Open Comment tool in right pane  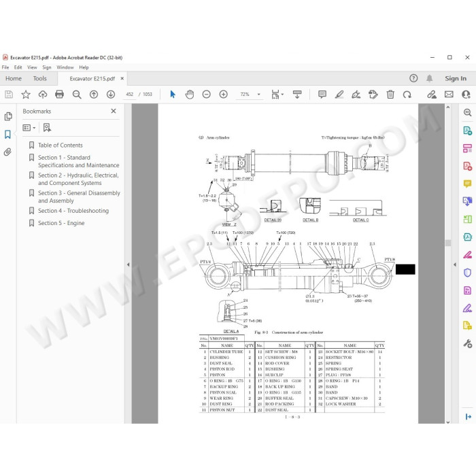click(x=468, y=184)
